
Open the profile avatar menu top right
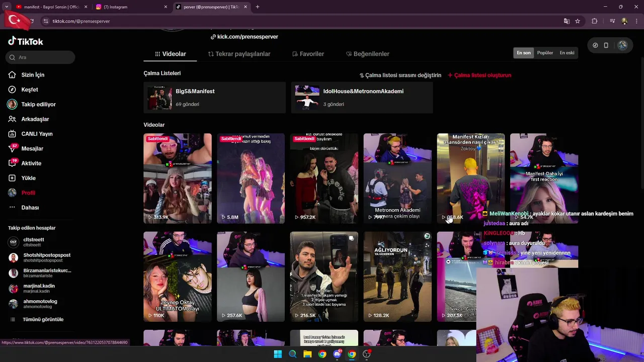(622, 45)
